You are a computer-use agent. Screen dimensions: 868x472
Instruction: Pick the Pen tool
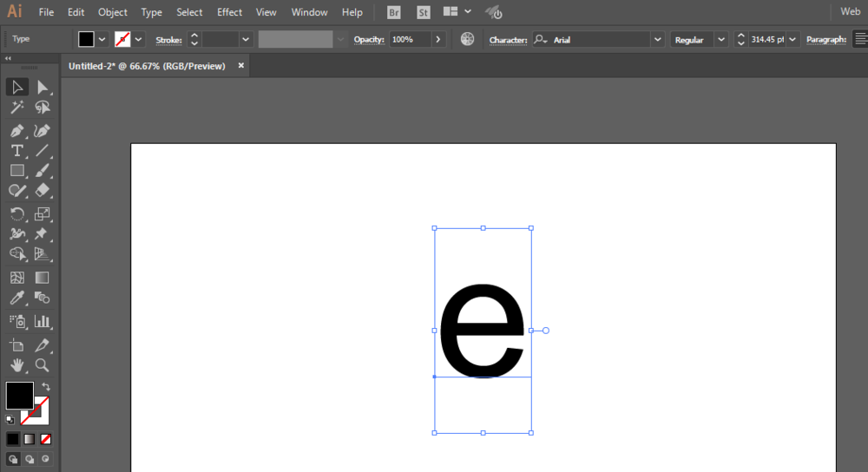(x=16, y=130)
